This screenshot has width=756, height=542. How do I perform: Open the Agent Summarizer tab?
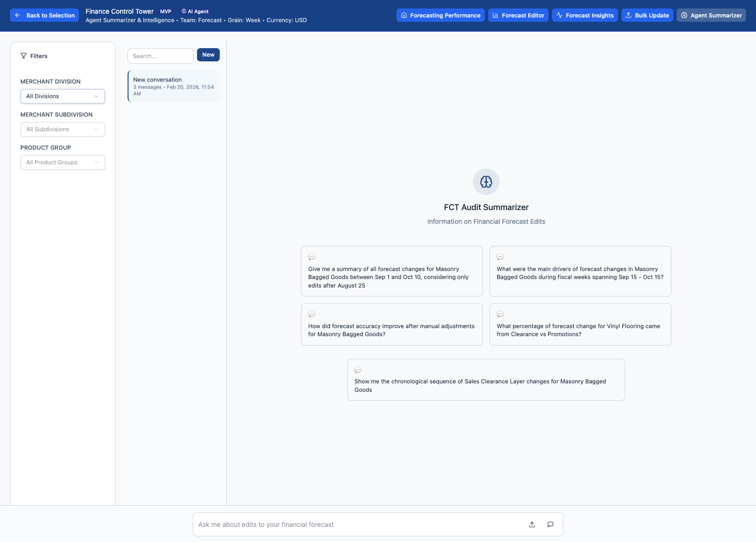click(x=711, y=15)
